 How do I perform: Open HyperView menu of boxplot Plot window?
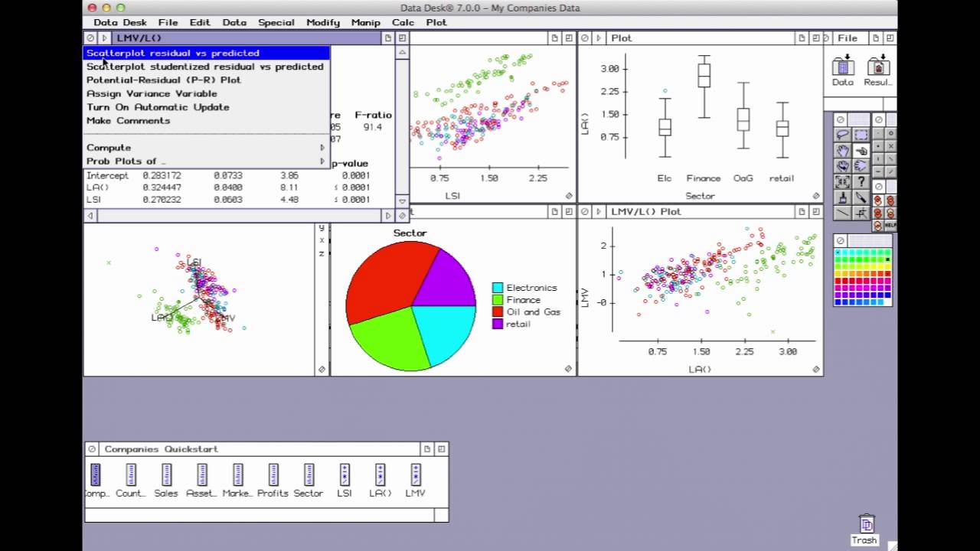pos(598,37)
